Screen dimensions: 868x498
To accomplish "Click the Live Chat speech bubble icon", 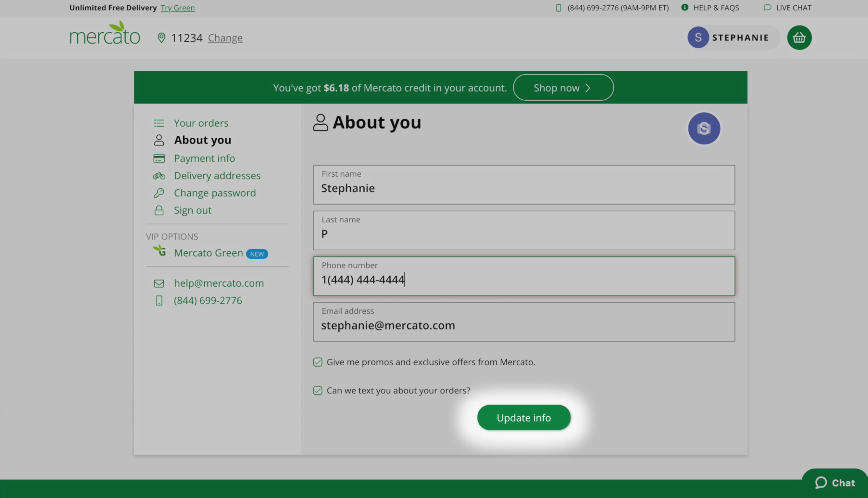I will click(767, 7).
